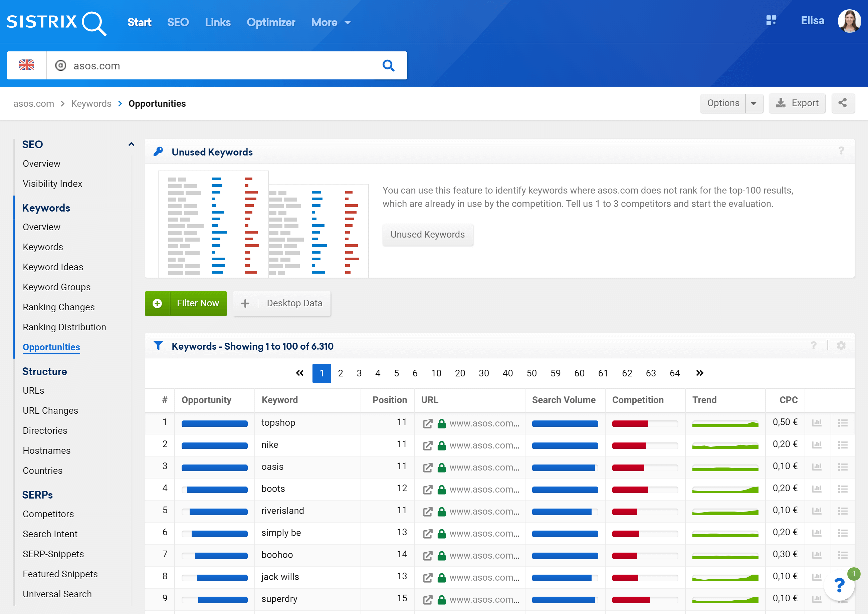This screenshot has height=614, width=868.
Task: Switch to the Optimizer section
Action: (x=271, y=22)
